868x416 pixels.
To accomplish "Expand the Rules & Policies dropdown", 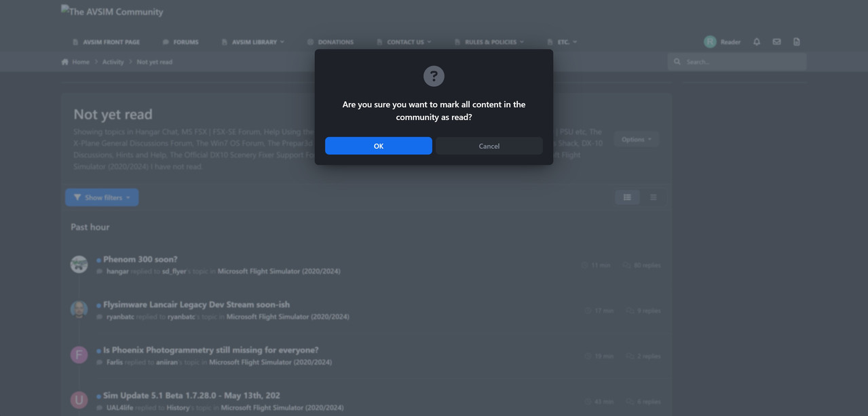I will tap(489, 42).
